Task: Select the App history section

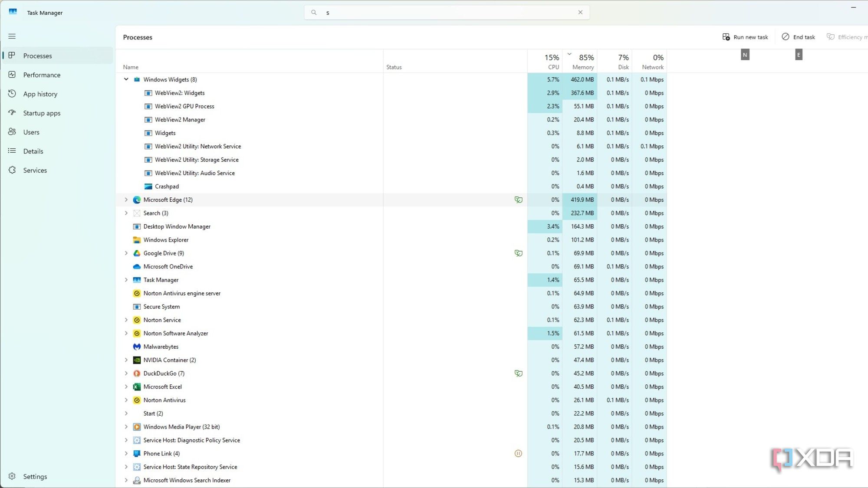Action: pos(40,94)
